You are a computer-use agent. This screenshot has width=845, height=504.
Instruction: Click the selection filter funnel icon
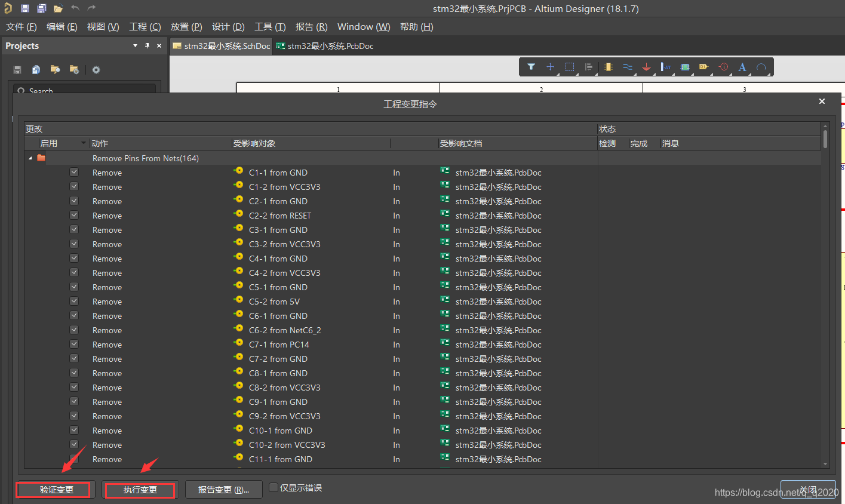(531, 67)
